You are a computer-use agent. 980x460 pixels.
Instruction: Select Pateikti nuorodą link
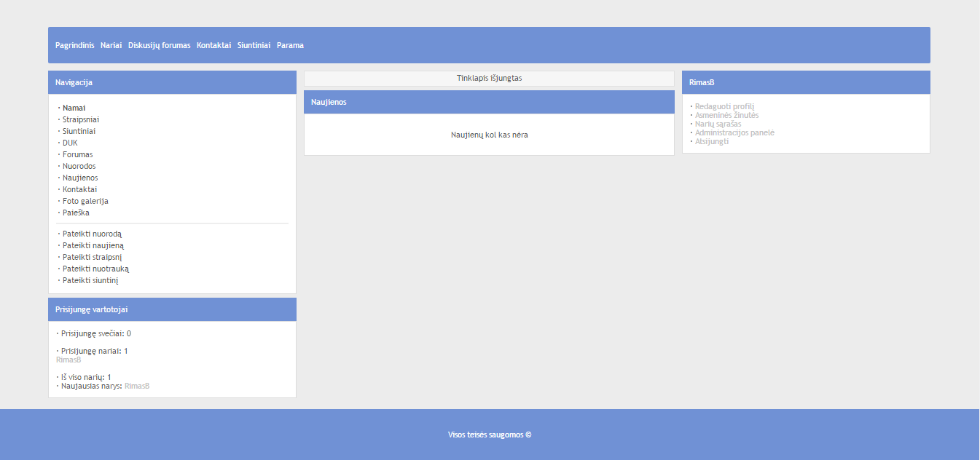coord(92,234)
